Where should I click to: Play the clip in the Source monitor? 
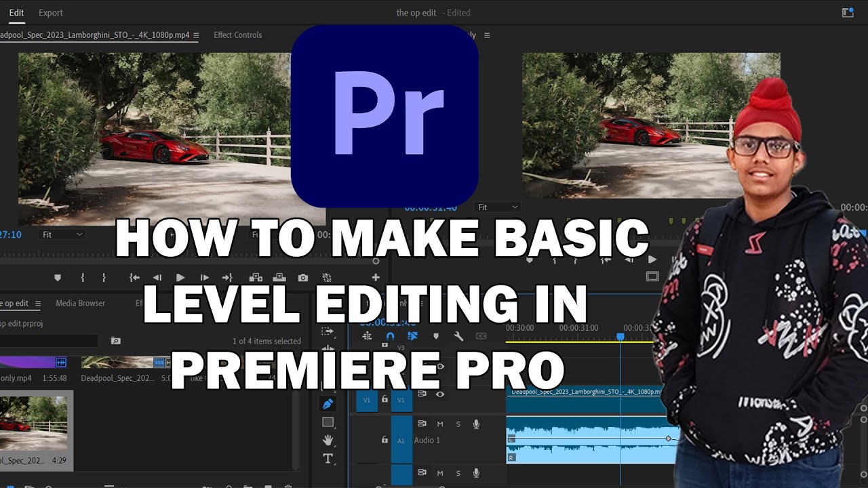click(x=180, y=277)
